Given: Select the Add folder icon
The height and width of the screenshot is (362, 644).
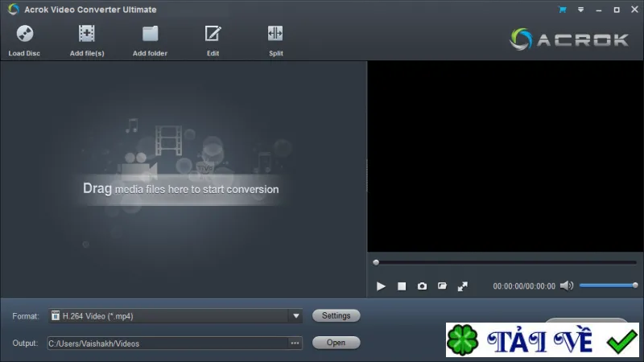Looking at the screenshot, I should (x=150, y=34).
